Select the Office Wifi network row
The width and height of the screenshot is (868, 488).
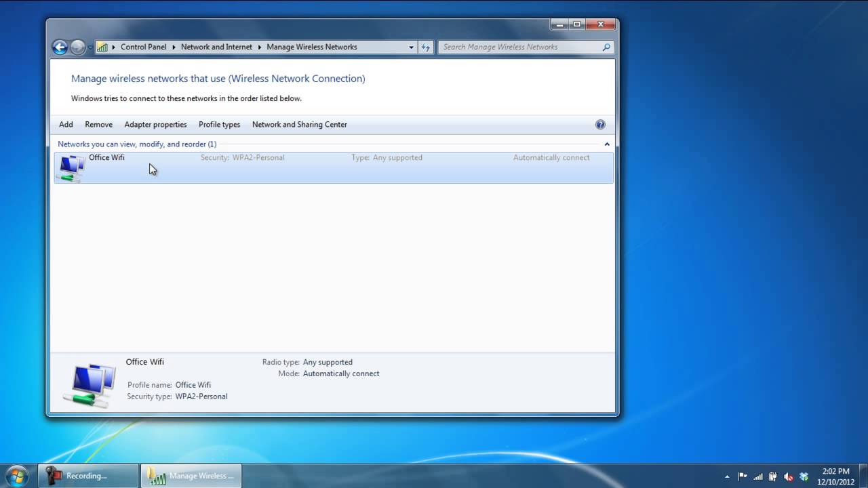click(x=334, y=167)
